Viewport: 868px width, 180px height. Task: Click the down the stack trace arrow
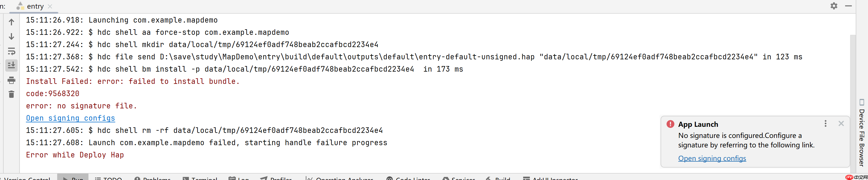[x=11, y=36]
